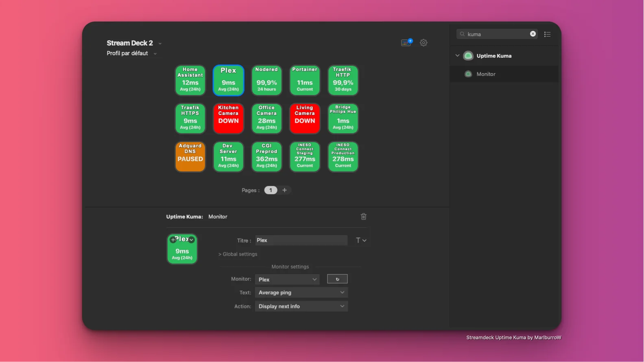Select the INESO Connect Staging key
The height and width of the screenshot is (362, 644).
305,156
